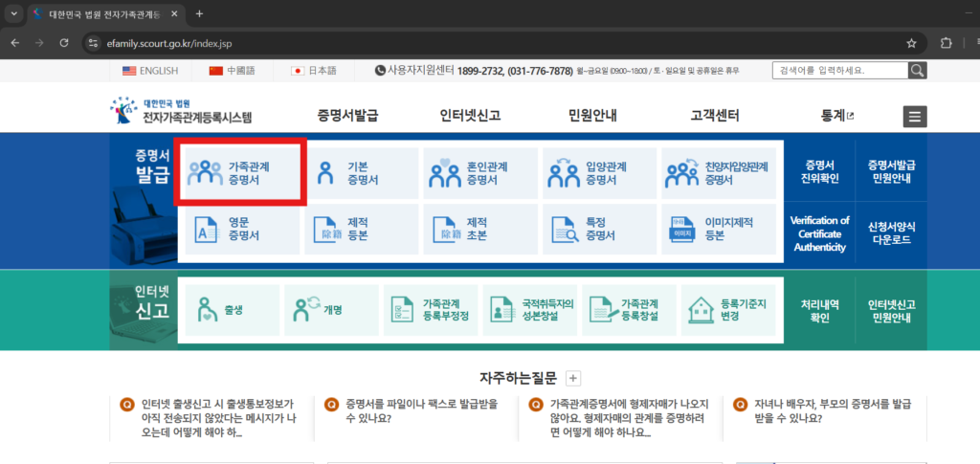Click the search magnifier button
The image size is (980, 464).
coord(917,70)
